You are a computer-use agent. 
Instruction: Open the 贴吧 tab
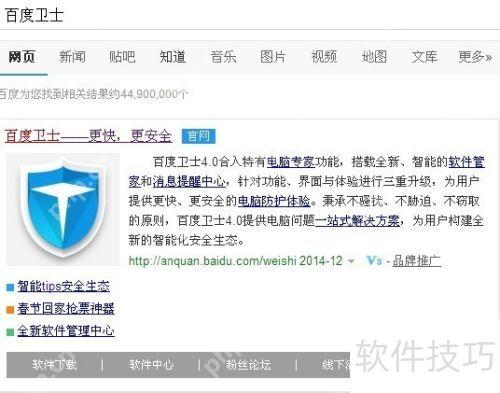(x=122, y=57)
